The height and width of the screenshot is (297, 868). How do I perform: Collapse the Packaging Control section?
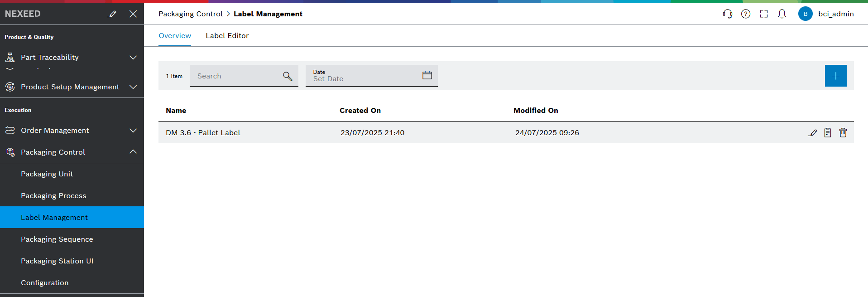tap(133, 152)
